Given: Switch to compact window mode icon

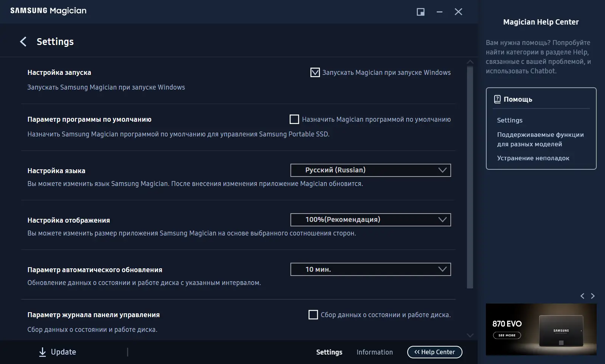Looking at the screenshot, I should (420, 12).
